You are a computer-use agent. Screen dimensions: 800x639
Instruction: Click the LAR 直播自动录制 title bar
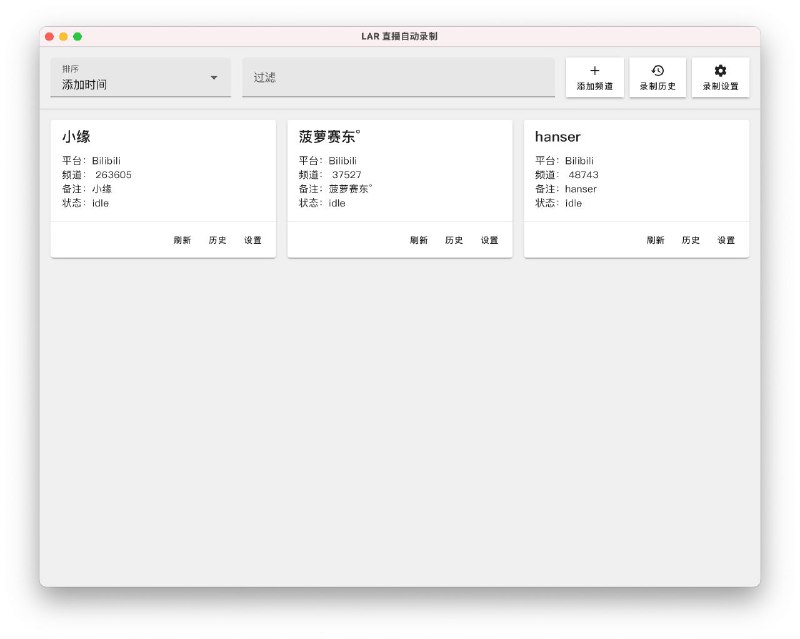click(400, 36)
